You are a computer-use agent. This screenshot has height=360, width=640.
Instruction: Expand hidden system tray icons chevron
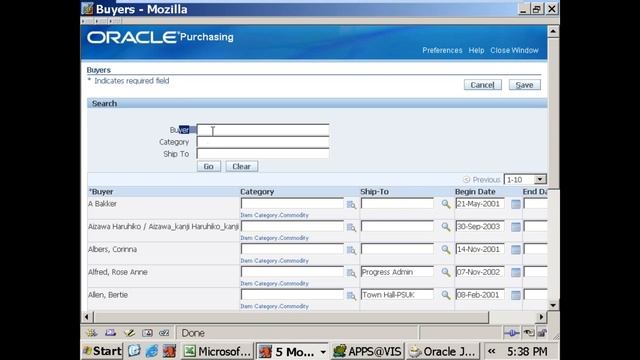[x=492, y=351]
